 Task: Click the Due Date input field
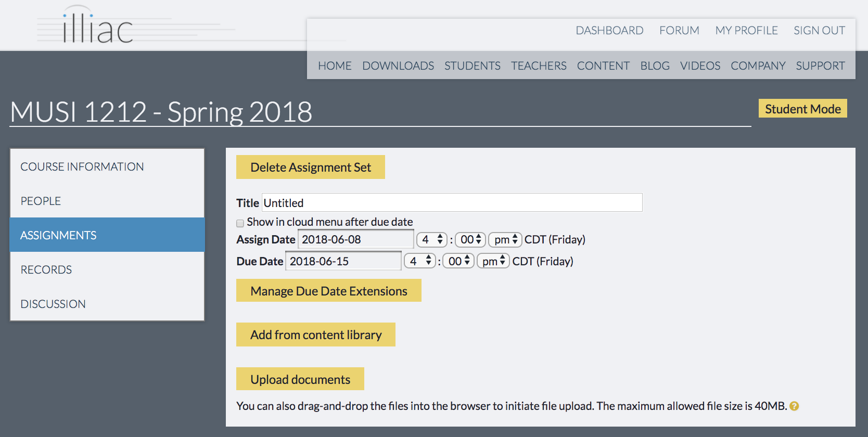coord(343,261)
